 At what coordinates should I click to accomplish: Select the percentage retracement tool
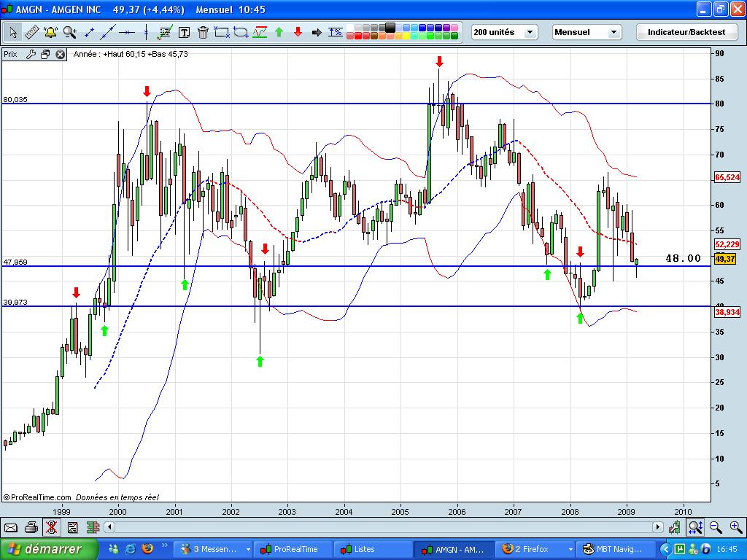pyautogui.click(x=336, y=32)
